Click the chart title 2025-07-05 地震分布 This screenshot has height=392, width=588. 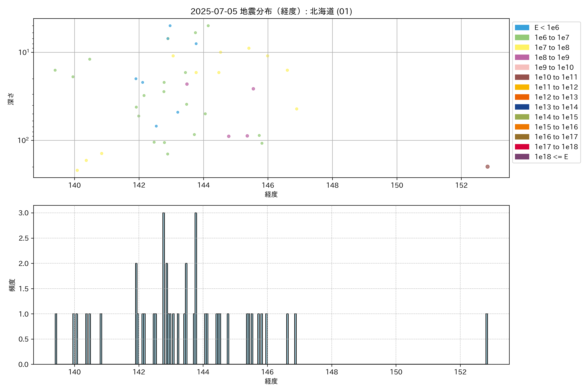271,11
